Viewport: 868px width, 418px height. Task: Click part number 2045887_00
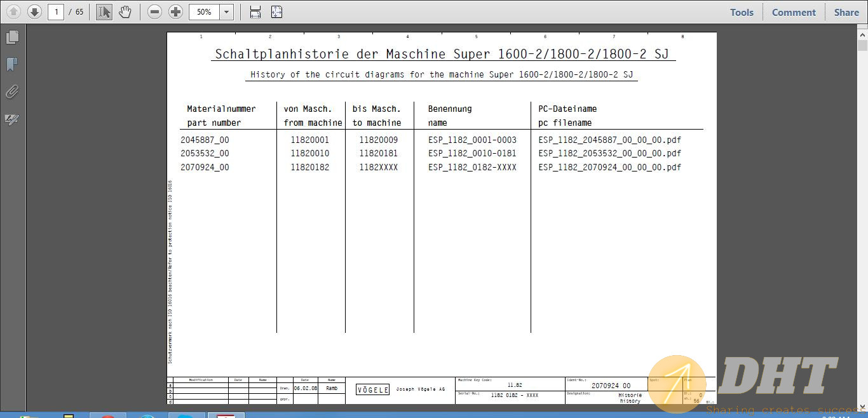(205, 140)
